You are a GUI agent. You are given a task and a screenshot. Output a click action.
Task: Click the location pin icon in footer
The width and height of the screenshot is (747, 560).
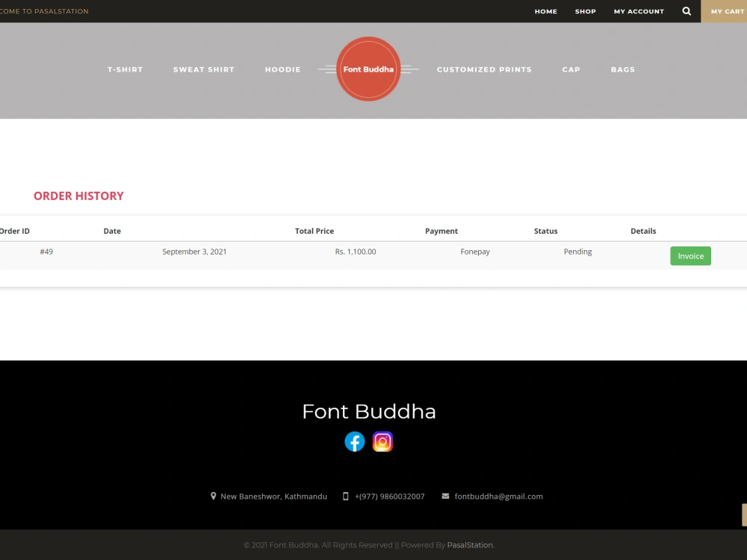click(213, 497)
